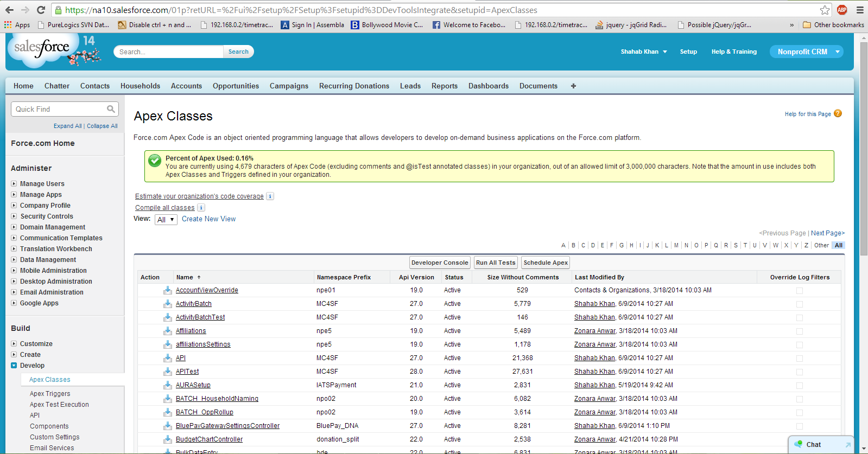The image size is (868, 454).
Task: Expand the Manage Users tree section
Action: click(x=14, y=184)
